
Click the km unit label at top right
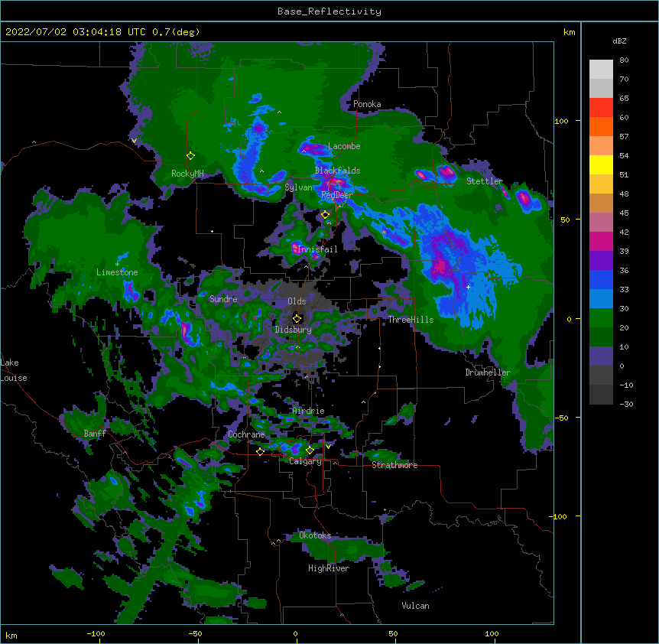(x=569, y=32)
